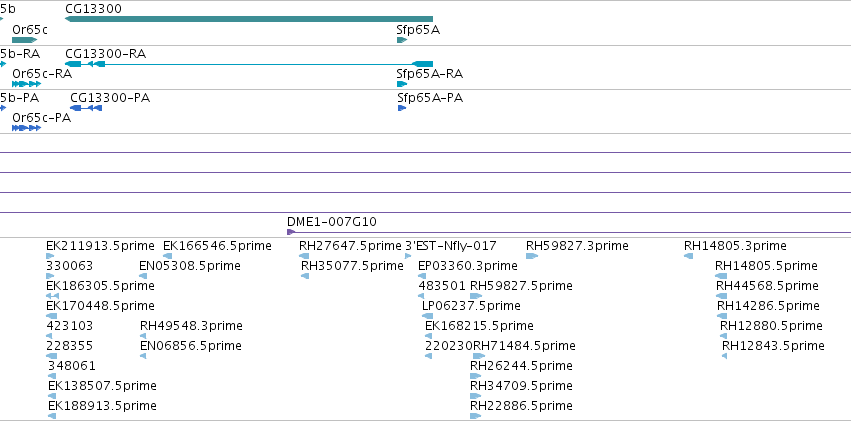
Task: Click the EK186305.5prime double-arrow glyph
Action: click(x=52, y=296)
